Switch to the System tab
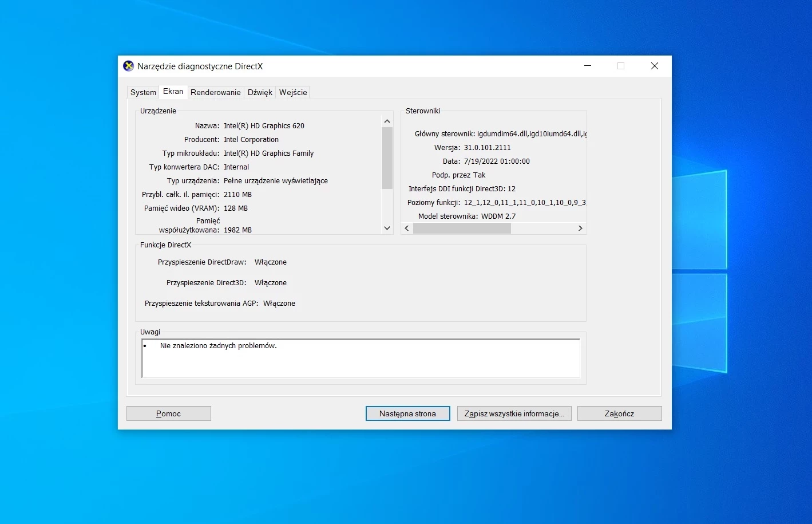Image resolution: width=812 pixels, height=524 pixels. pos(143,92)
